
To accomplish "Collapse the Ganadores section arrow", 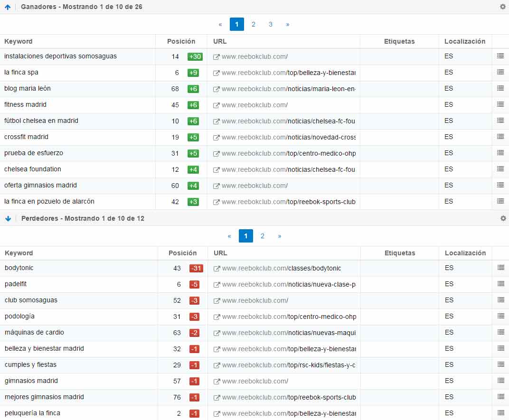I will click(8, 7).
